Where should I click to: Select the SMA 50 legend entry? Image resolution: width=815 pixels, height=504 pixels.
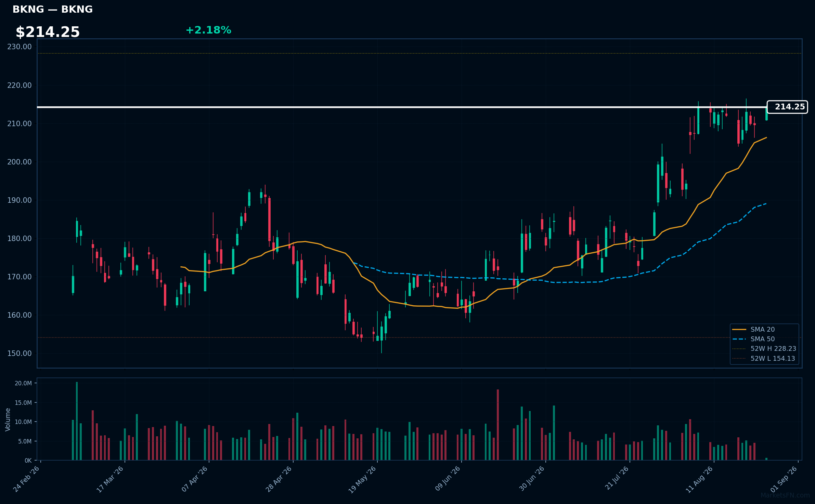763,339
